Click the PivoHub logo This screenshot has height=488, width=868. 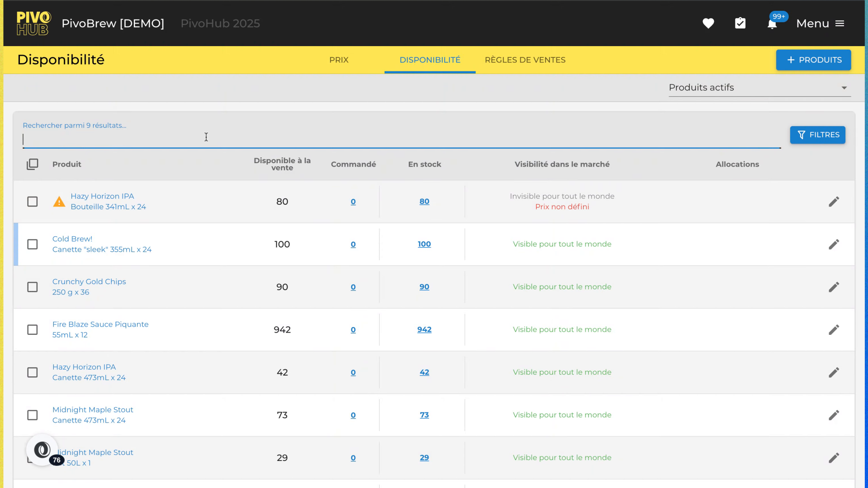pos(33,23)
